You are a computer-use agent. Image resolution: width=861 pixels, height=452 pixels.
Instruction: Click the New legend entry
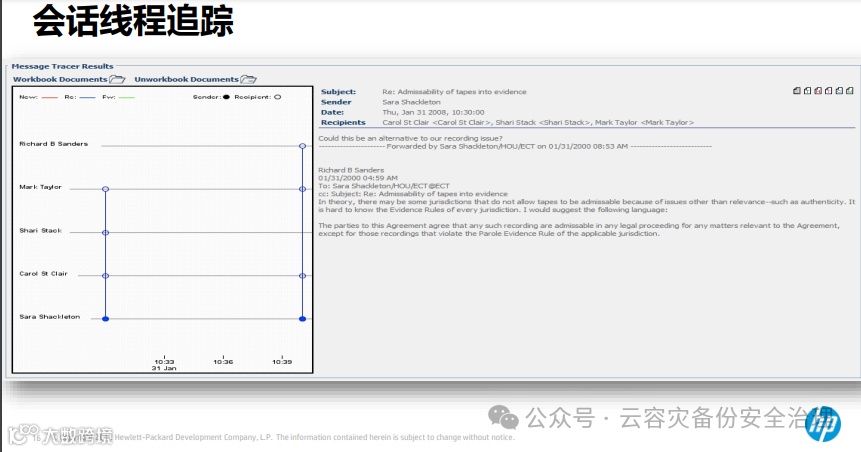[x=38, y=97]
